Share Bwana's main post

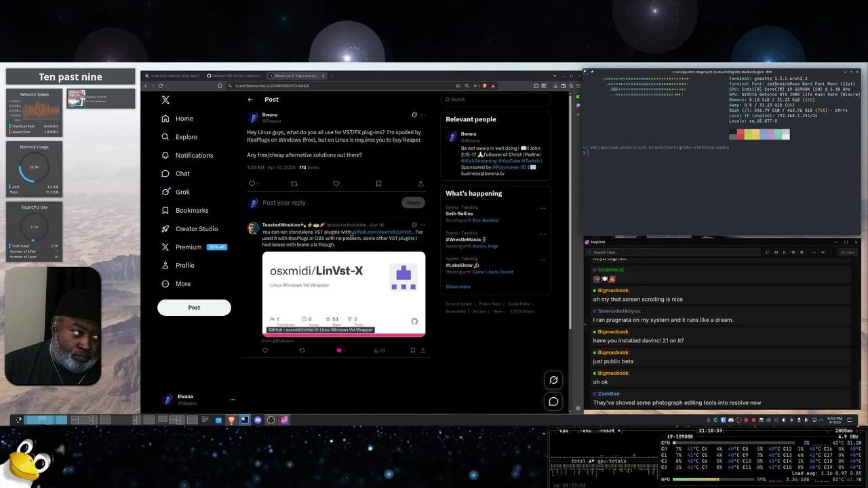point(420,184)
